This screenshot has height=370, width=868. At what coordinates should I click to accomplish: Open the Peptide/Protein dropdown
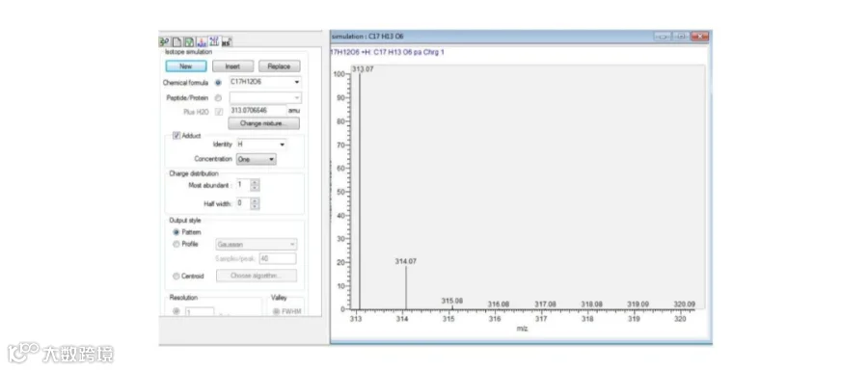coord(297,98)
